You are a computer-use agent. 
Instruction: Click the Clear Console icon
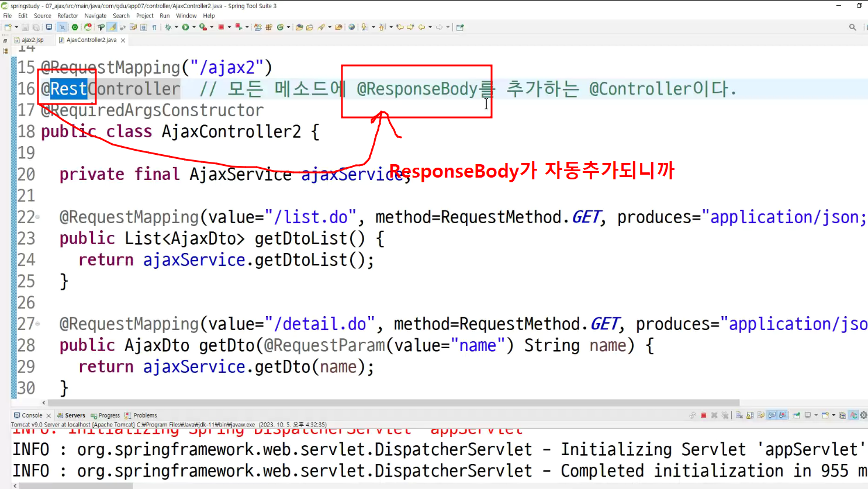739,415
